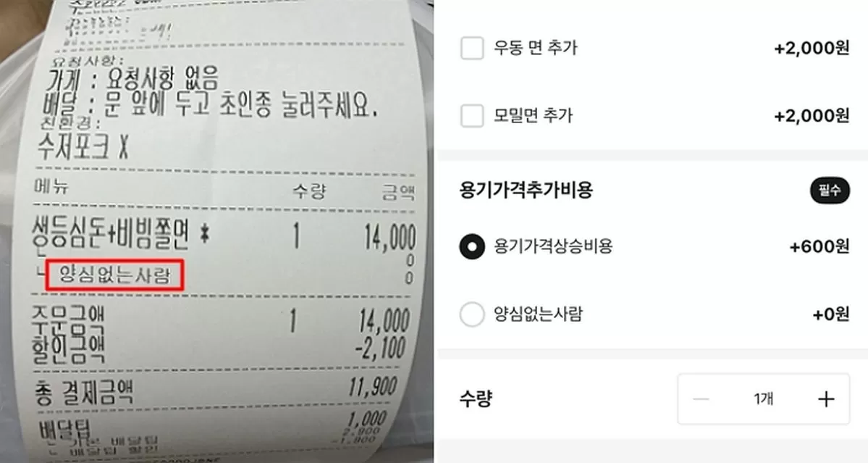Screen dimensions: 868x463
Task: Click the 1개 quantity value field
Action: click(x=763, y=399)
